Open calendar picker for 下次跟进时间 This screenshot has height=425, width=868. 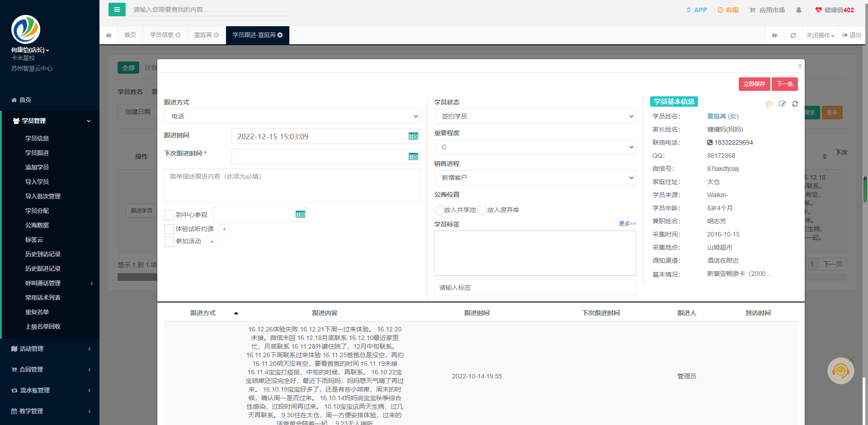413,157
